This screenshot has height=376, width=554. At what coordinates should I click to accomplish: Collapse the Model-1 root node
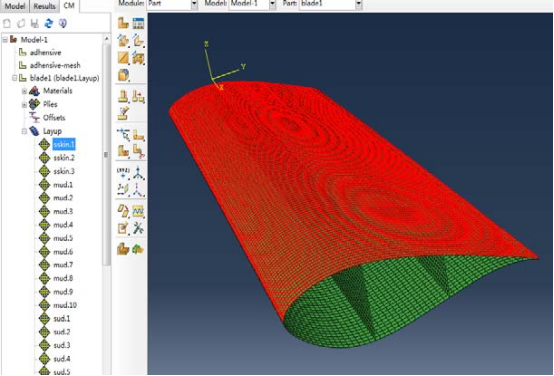[x=5, y=40]
